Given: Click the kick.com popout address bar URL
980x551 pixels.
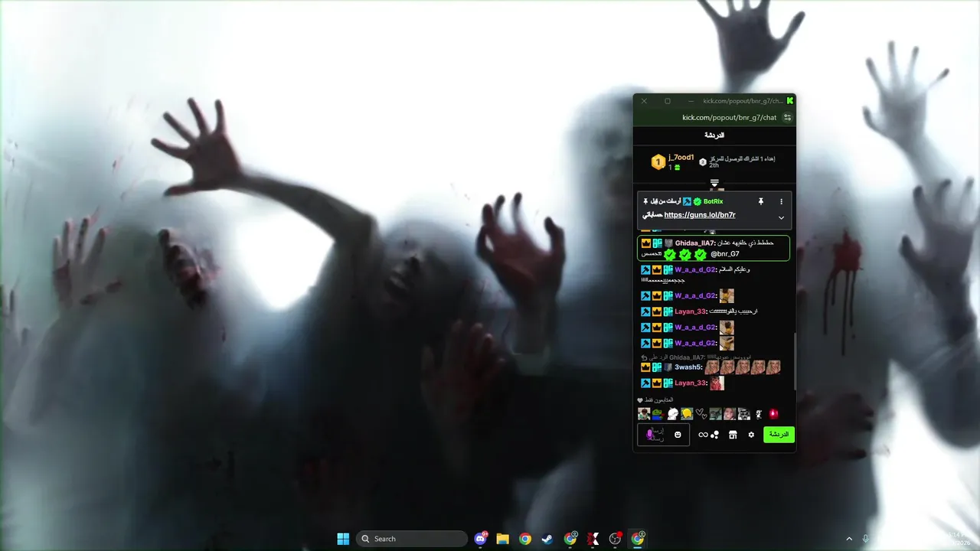Looking at the screenshot, I should (729, 117).
